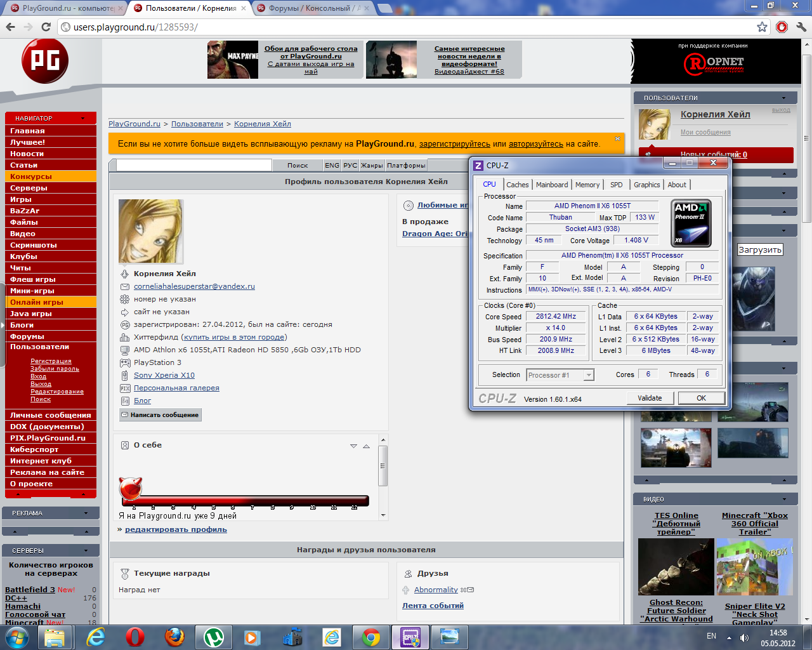This screenshot has width=812, height=650.
Task: Click the EN language indicator in the tray
Action: pos(711,636)
